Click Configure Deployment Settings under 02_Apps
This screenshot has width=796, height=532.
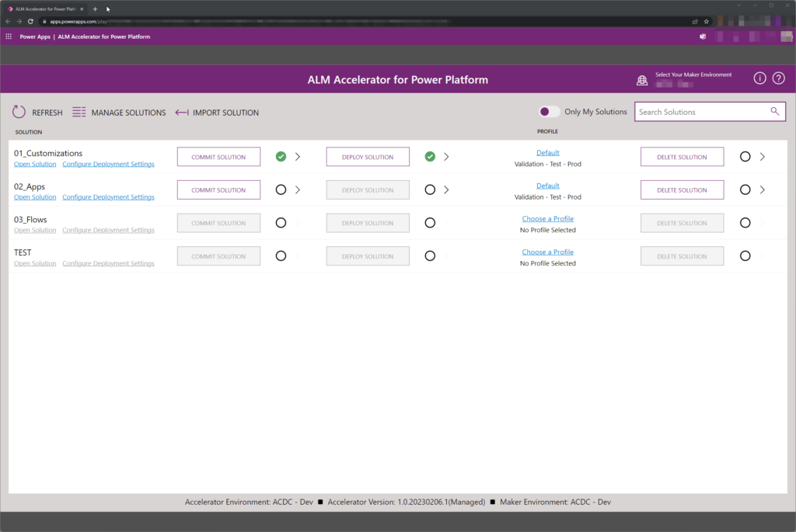pyautogui.click(x=108, y=196)
